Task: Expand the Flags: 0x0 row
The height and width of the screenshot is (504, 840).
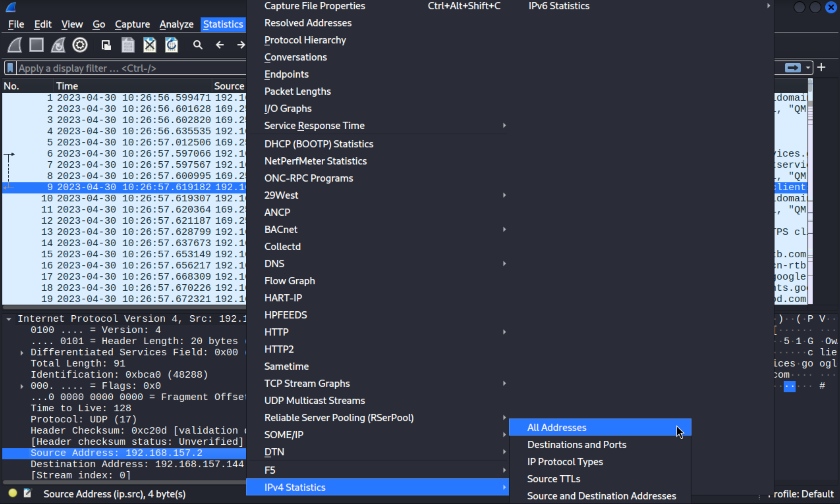Action: point(22,386)
